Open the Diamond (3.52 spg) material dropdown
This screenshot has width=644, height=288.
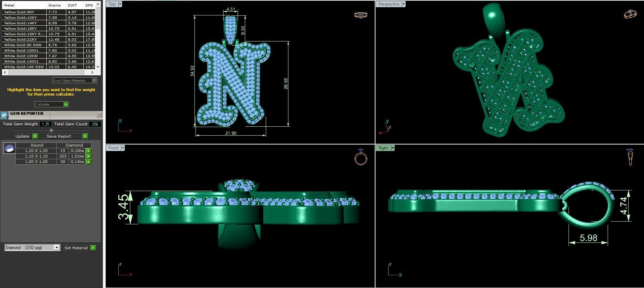(57, 248)
